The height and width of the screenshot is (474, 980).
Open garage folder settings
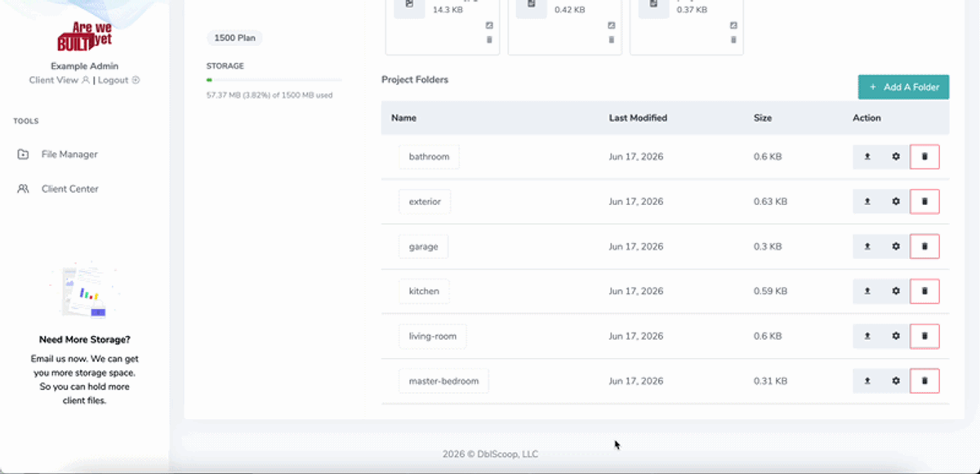point(896,246)
